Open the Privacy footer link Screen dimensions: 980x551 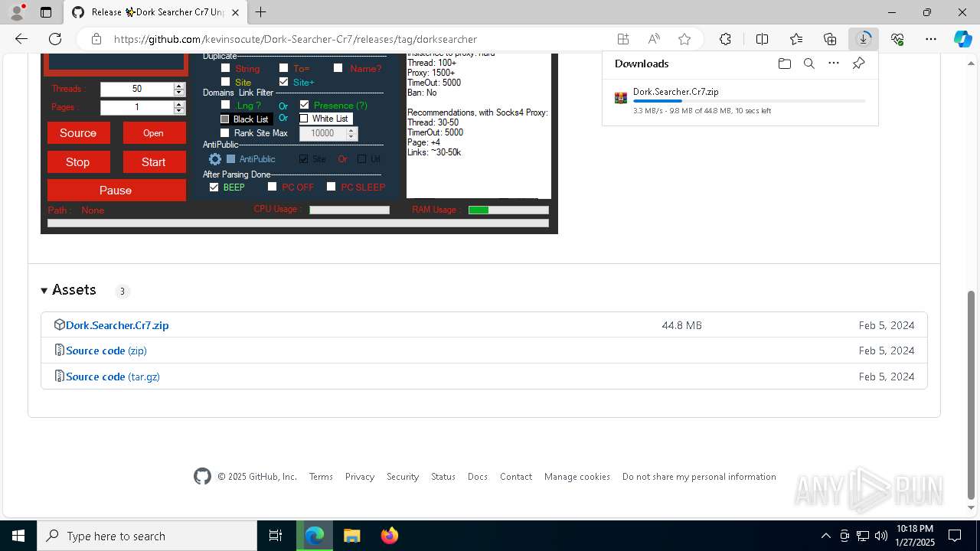[360, 477]
